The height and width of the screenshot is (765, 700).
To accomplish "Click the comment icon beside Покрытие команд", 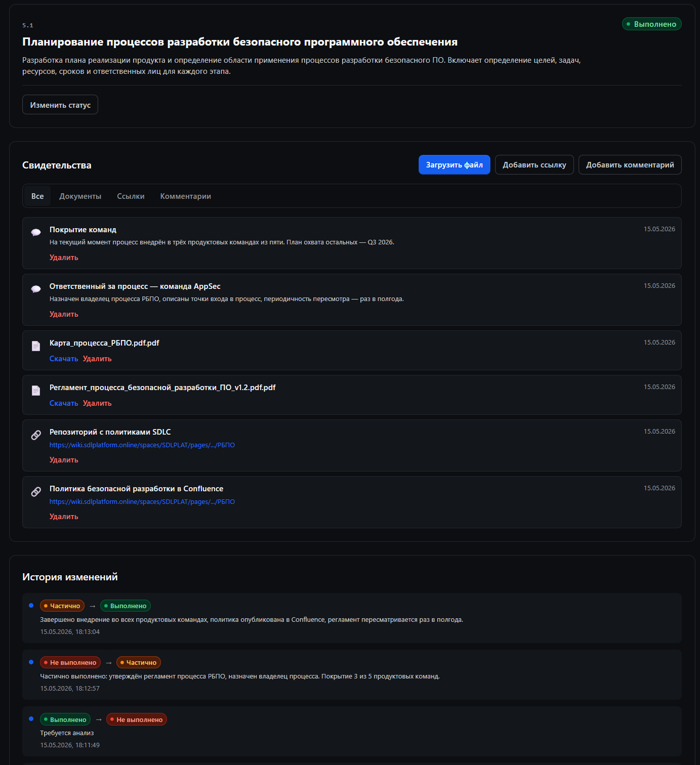I will tap(36, 233).
